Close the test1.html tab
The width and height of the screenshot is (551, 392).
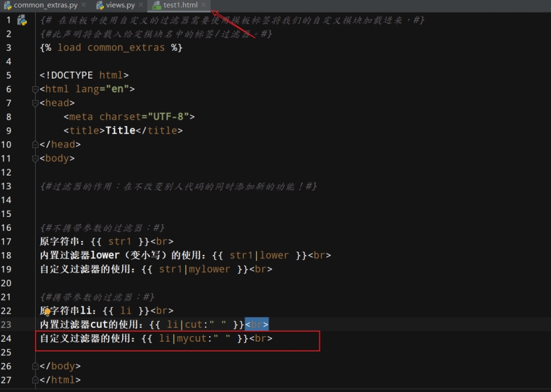pyautogui.click(x=204, y=5)
